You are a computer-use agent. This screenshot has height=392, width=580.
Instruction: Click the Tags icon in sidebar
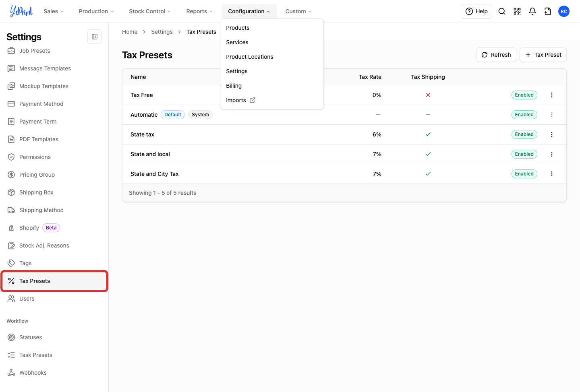point(11,263)
